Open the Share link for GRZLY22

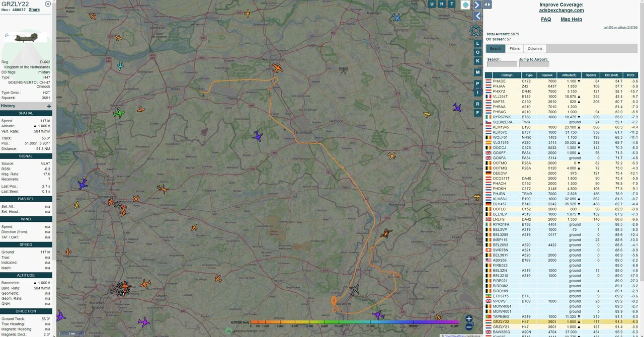[34, 10]
